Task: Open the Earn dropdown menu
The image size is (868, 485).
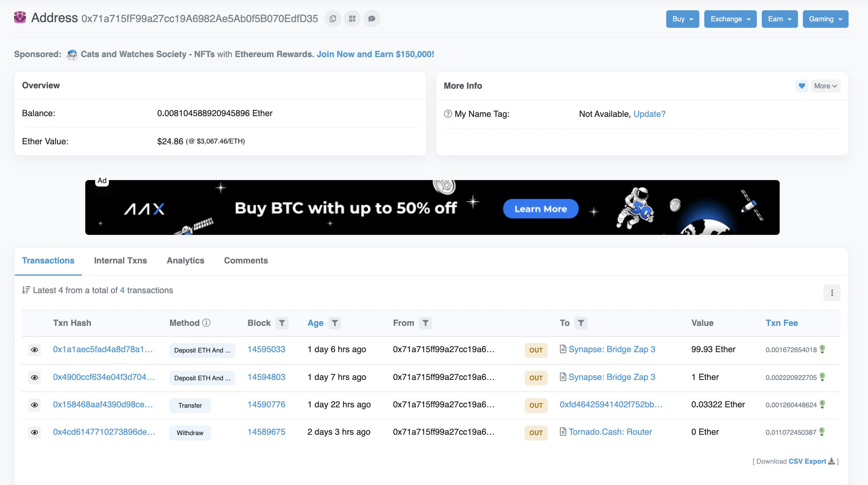Action: 779,19
